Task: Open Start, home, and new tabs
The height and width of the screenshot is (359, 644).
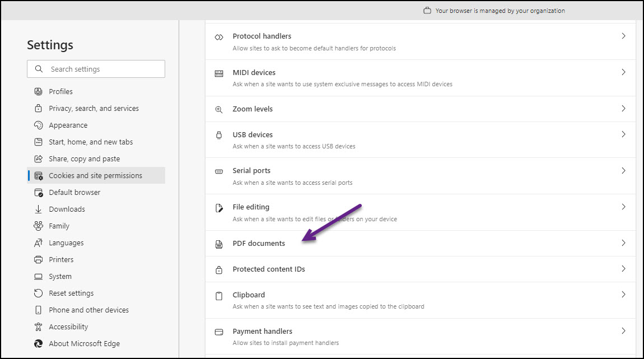Action: (96, 142)
